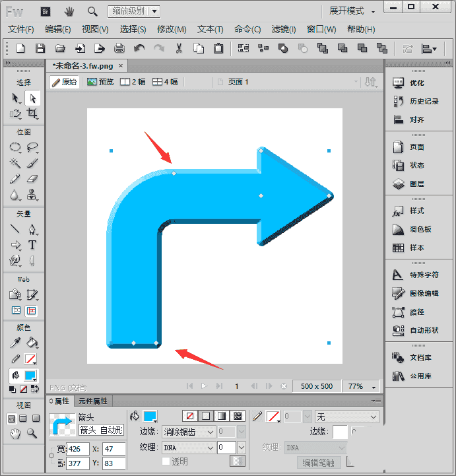
Task: Open the 历史记录 (History) panel
Action: coord(423,102)
